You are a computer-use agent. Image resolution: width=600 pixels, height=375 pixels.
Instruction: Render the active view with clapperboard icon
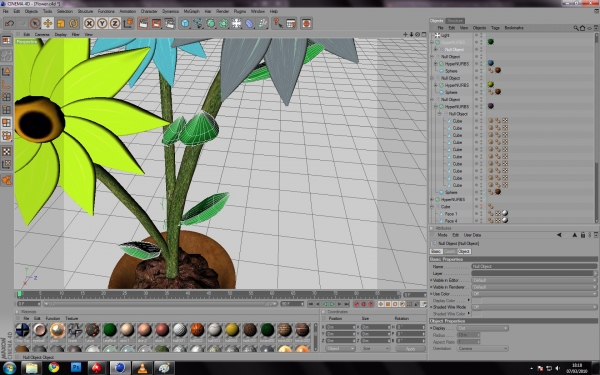coord(143,23)
